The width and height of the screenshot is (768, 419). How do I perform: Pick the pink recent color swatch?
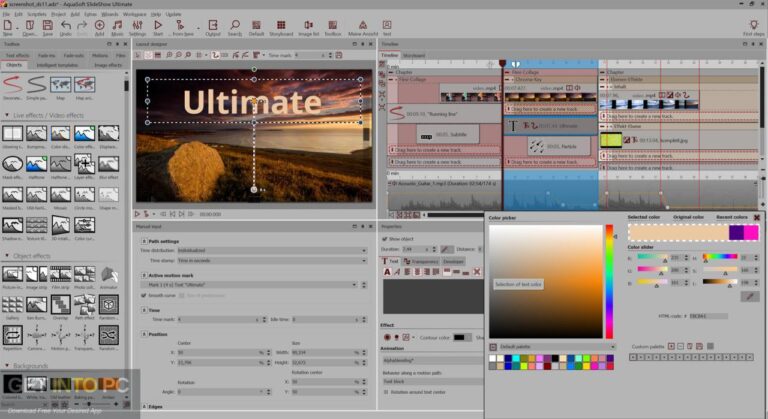751,232
